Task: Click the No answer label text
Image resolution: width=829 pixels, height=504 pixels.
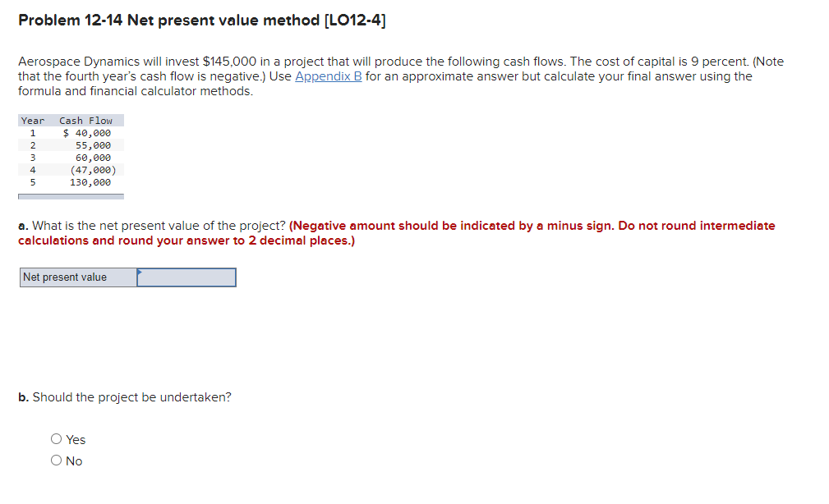Action: (x=73, y=460)
